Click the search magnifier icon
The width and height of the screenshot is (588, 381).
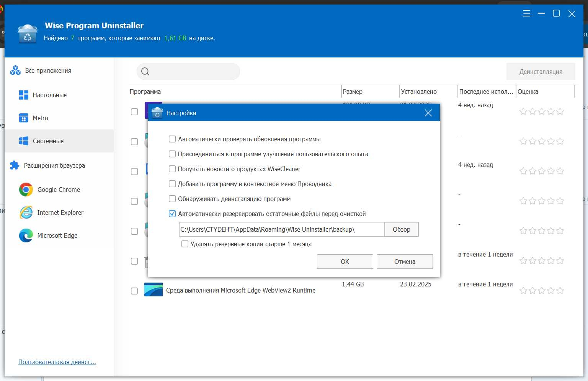coord(145,72)
